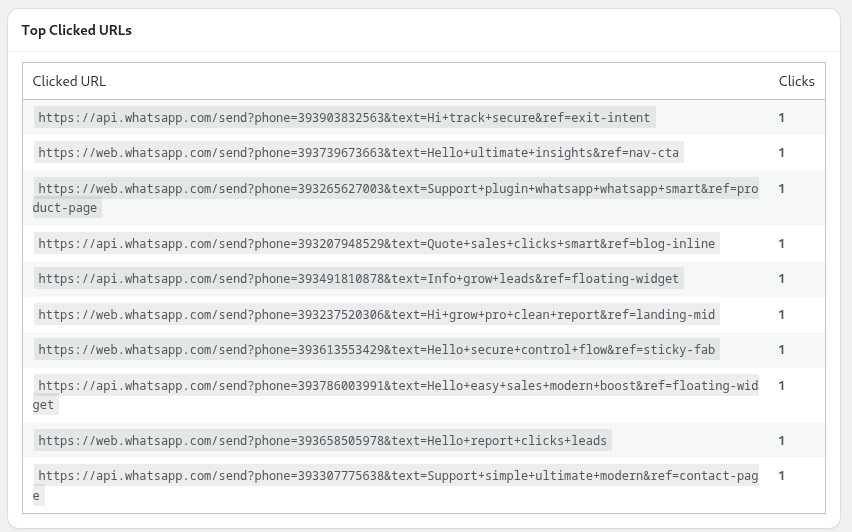Viewport: 852px width, 532px height.
Task: Select the URL with ref=nav-cta
Action: [360, 153]
